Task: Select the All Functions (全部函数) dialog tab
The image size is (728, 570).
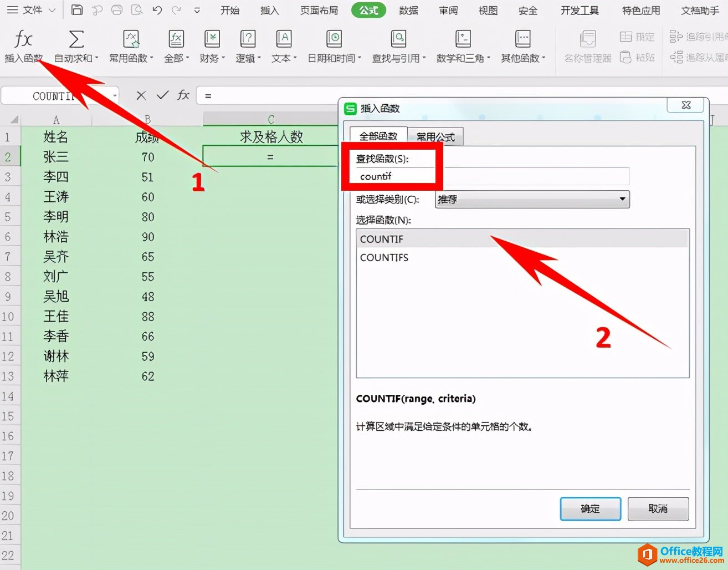Action: [378, 136]
